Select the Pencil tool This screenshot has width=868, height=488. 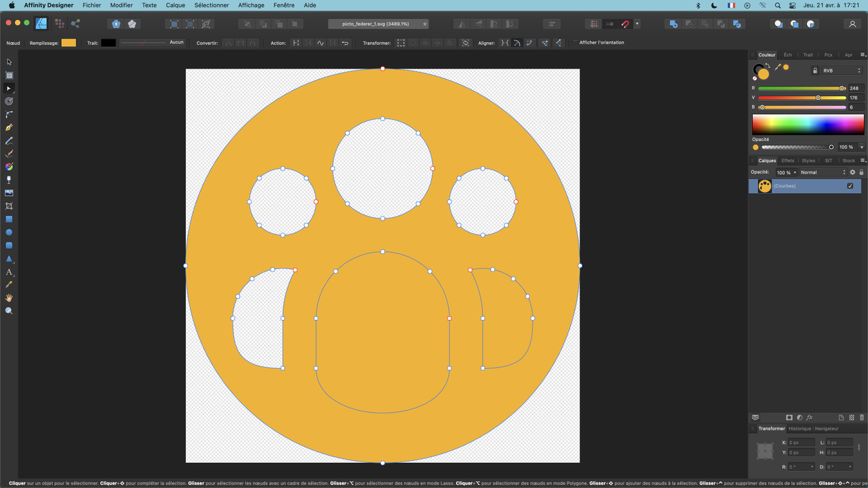[x=9, y=140]
